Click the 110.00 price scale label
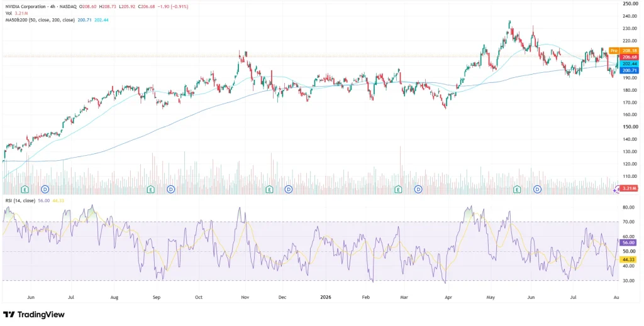 tap(629, 176)
